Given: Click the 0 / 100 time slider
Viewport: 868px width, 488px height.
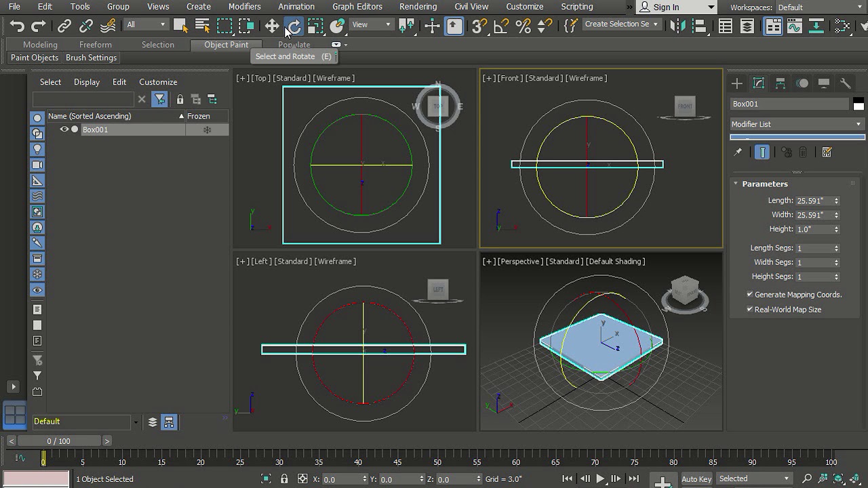Looking at the screenshot, I should [59, 441].
